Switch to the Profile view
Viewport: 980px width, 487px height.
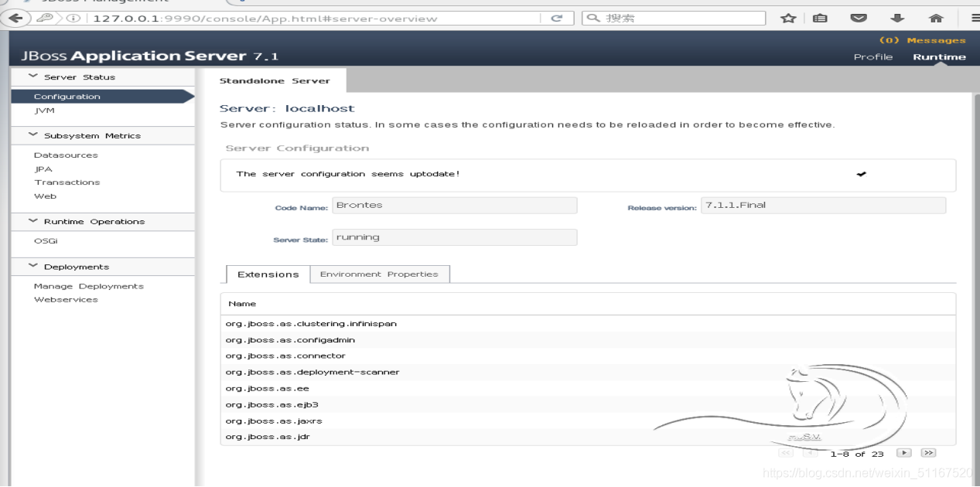tap(872, 56)
